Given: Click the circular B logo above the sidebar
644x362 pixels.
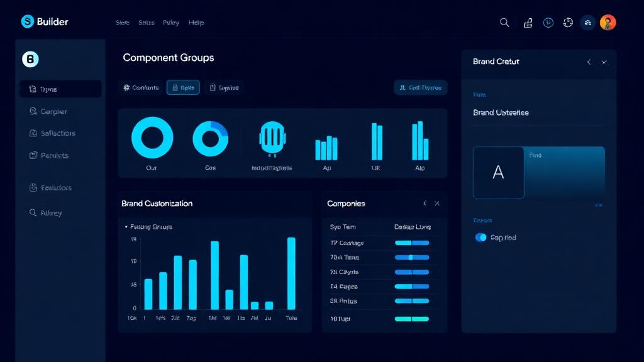Looking at the screenshot, I should coord(30,59).
